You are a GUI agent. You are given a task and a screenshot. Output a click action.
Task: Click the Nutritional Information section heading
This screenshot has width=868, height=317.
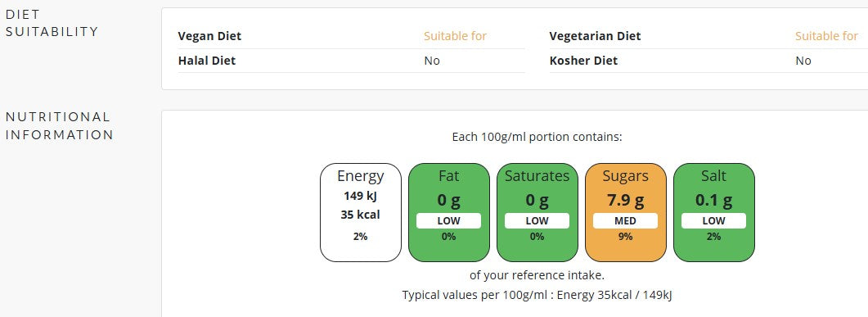[59, 126]
